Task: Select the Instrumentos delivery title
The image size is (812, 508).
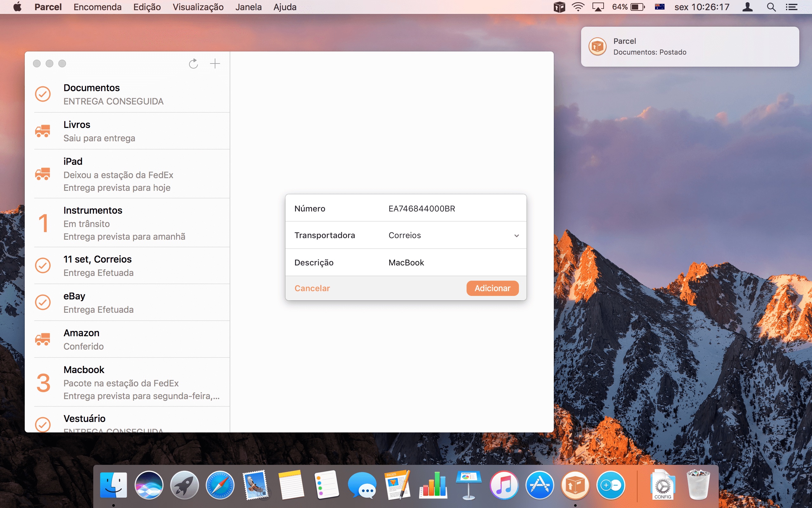Action: pos(93,210)
